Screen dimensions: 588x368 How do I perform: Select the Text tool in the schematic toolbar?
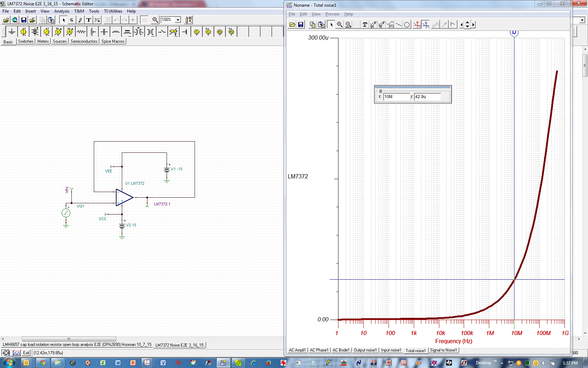pyautogui.click(x=89, y=20)
